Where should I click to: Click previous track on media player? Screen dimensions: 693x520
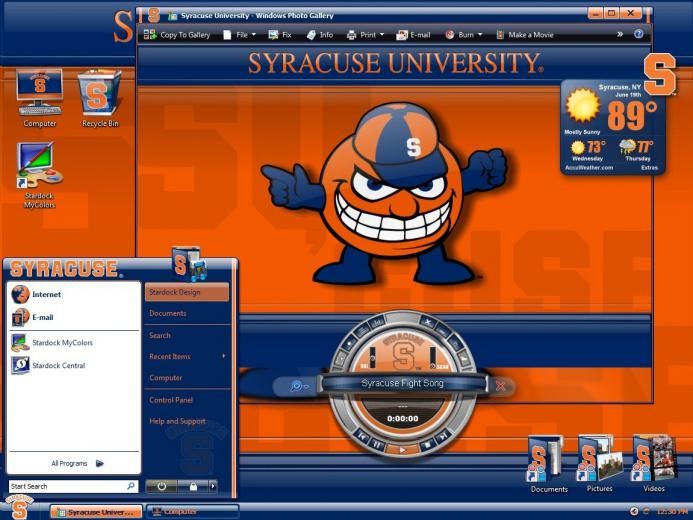click(362, 436)
